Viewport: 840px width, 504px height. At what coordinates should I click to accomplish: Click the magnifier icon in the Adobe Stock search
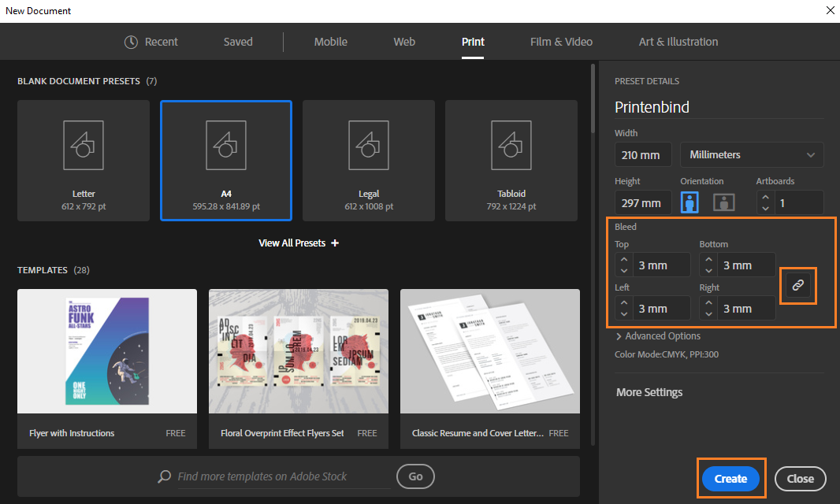pos(163,476)
